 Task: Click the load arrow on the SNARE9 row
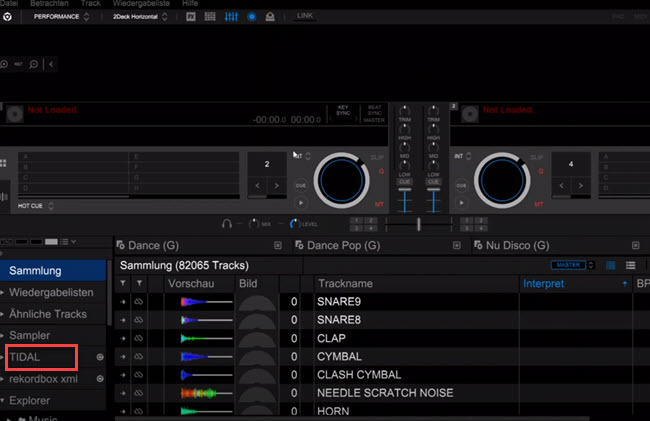click(123, 302)
